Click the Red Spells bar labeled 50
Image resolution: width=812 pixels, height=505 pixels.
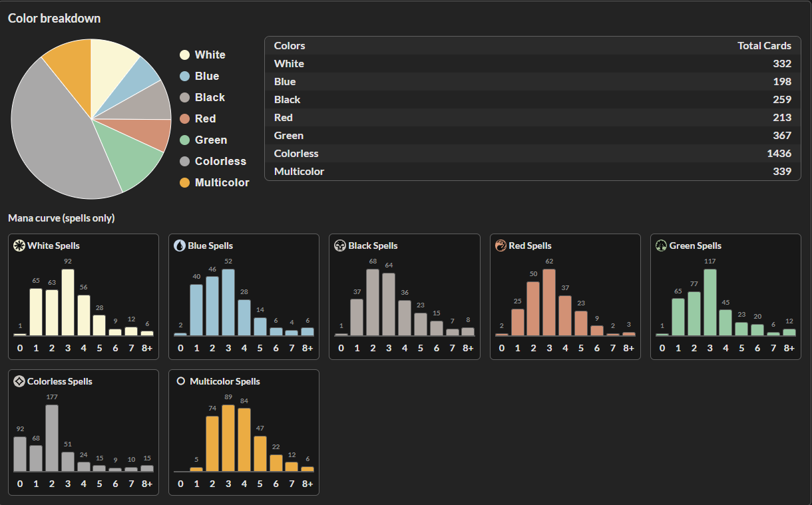click(x=533, y=309)
